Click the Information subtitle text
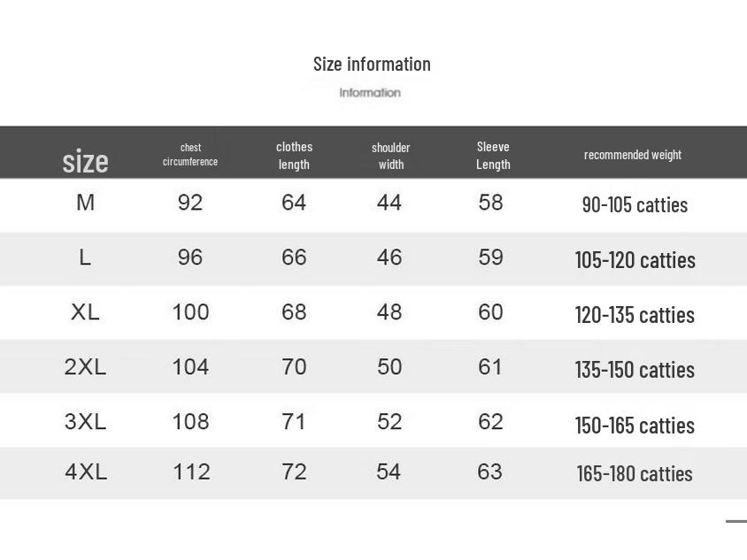The image size is (747, 560). (x=370, y=93)
